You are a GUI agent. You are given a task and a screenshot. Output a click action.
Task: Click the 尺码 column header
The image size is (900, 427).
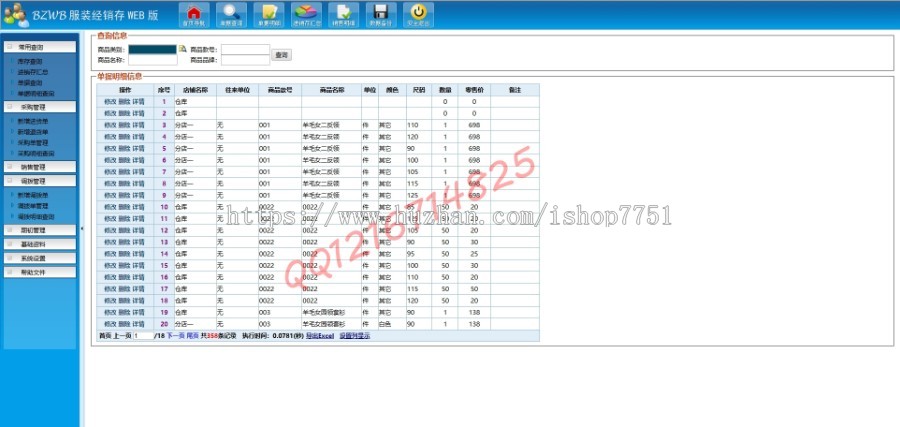(419, 90)
